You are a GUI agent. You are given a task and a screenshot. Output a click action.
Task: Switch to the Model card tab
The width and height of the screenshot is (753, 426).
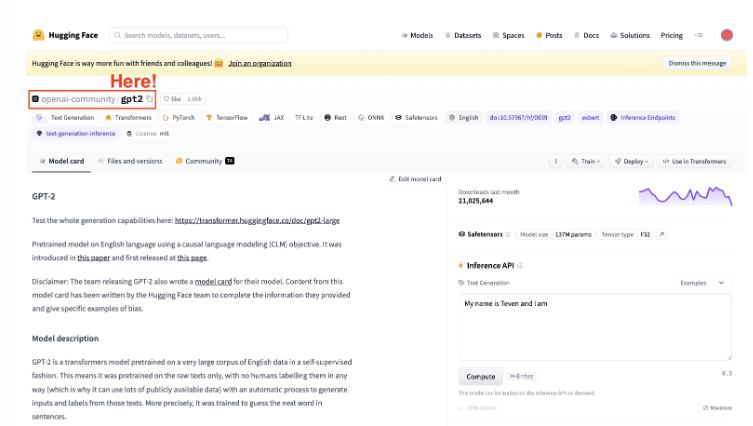point(61,161)
